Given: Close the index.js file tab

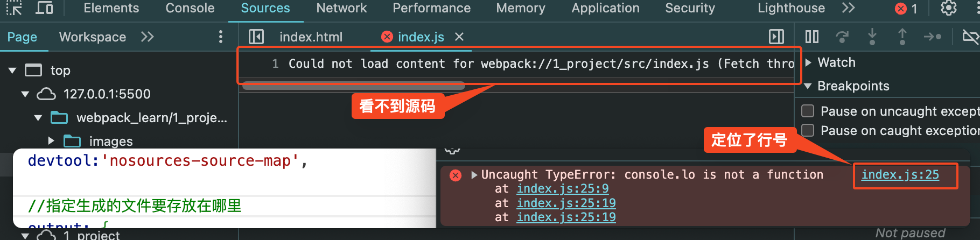Looking at the screenshot, I should (x=459, y=37).
